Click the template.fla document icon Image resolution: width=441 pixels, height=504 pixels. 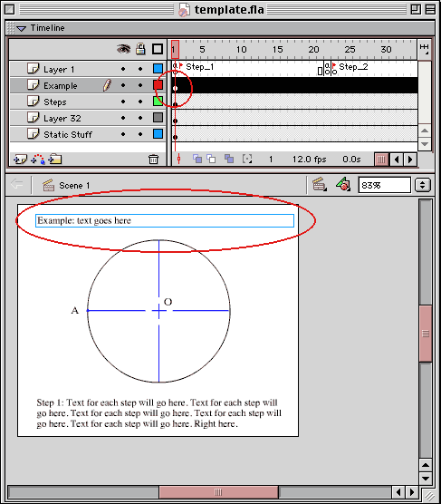184,10
